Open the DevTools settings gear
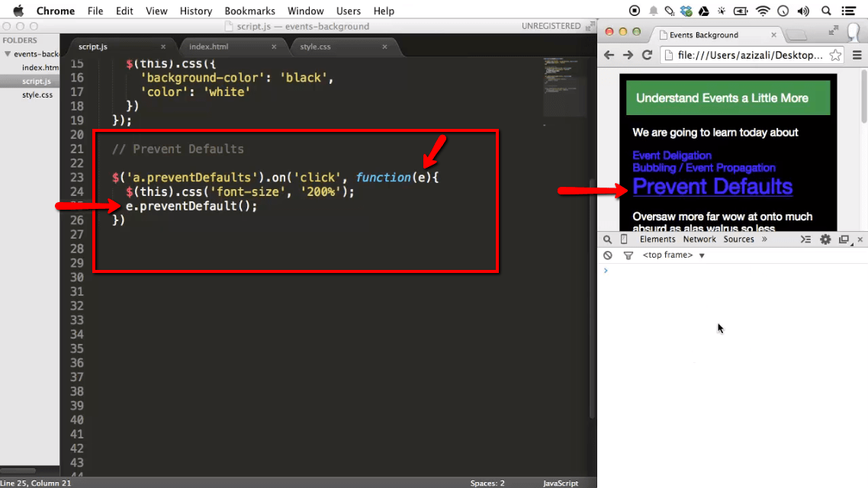The height and width of the screenshot is (488, 868). point(825,239)
